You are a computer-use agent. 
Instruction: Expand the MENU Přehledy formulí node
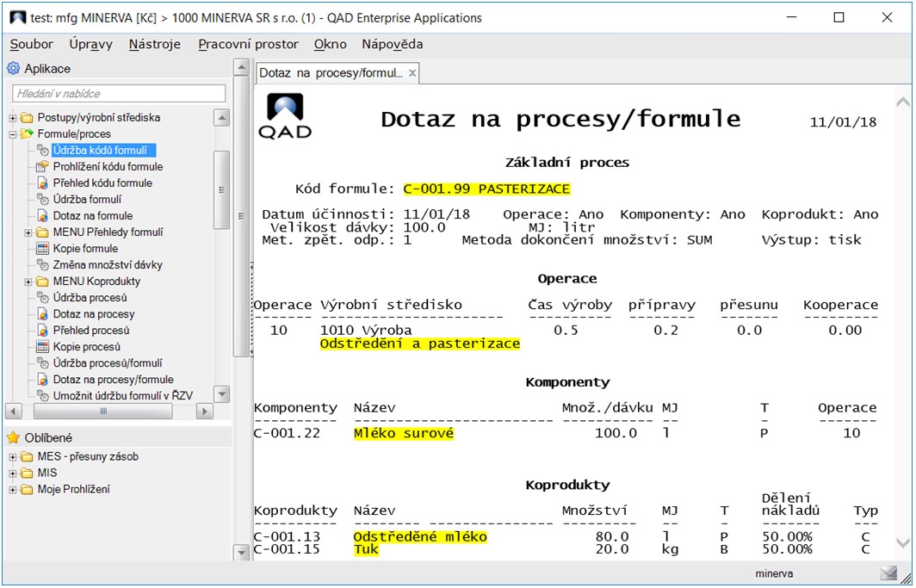[x=28, y=232]
